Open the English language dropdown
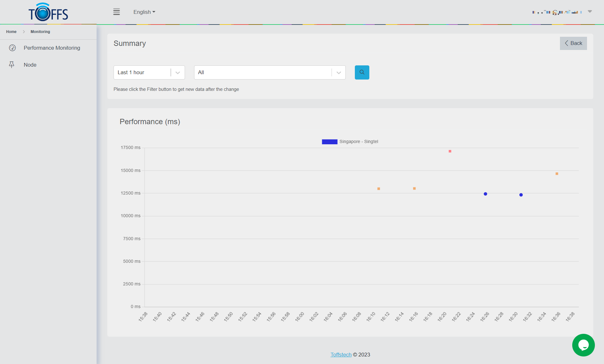The width and height of the screenshot is (604, 364). [144, 12]
